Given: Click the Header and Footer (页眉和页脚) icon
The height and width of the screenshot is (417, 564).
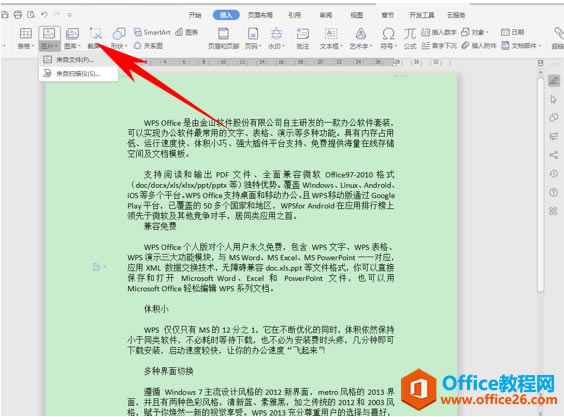Looking at the screenshot, I should point(223,33).
